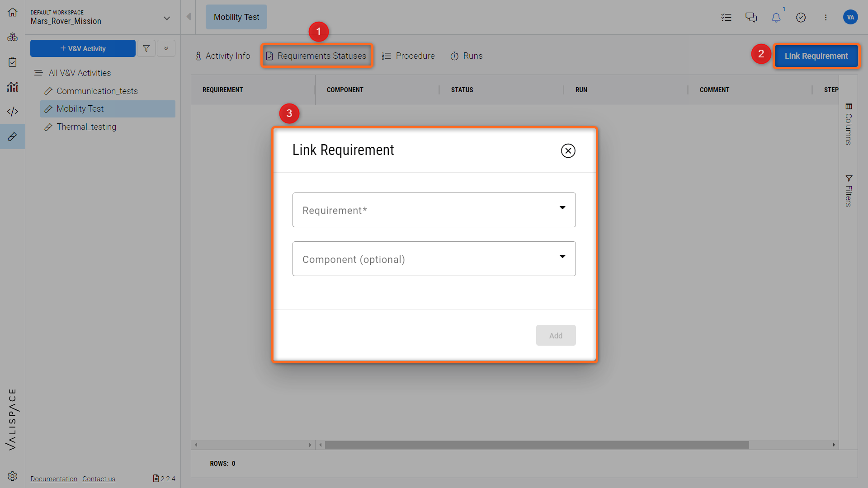Open the Documentation link

tap(54, 479)
